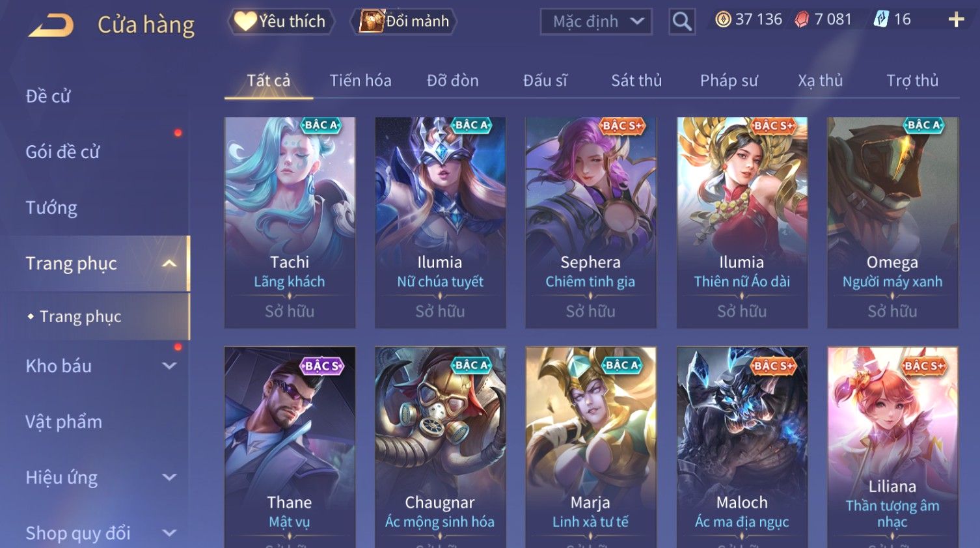Switch to the Pháp sư tab
This screenshot has width=980, height=548.
(x=729, y=81)
